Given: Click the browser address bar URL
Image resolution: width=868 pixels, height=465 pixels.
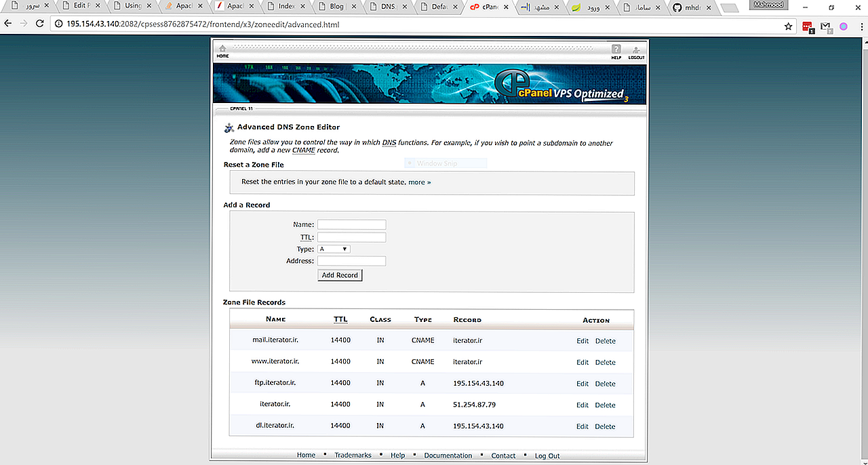Looking at the screenshot, I should pyautogui.click(x=203, y=25).
